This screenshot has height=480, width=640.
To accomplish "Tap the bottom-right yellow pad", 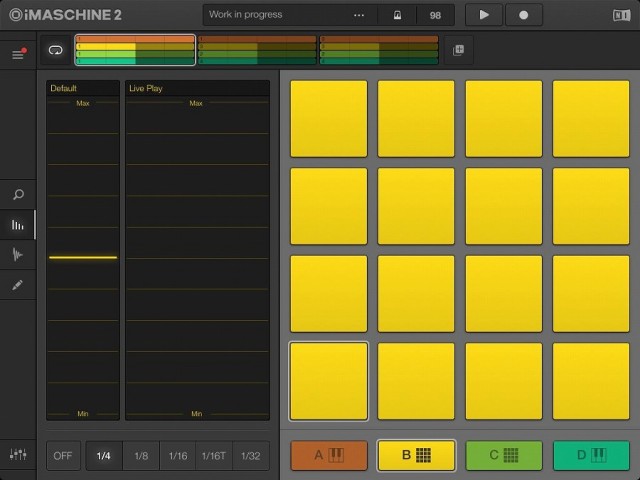I will click(x=591, y=381).
